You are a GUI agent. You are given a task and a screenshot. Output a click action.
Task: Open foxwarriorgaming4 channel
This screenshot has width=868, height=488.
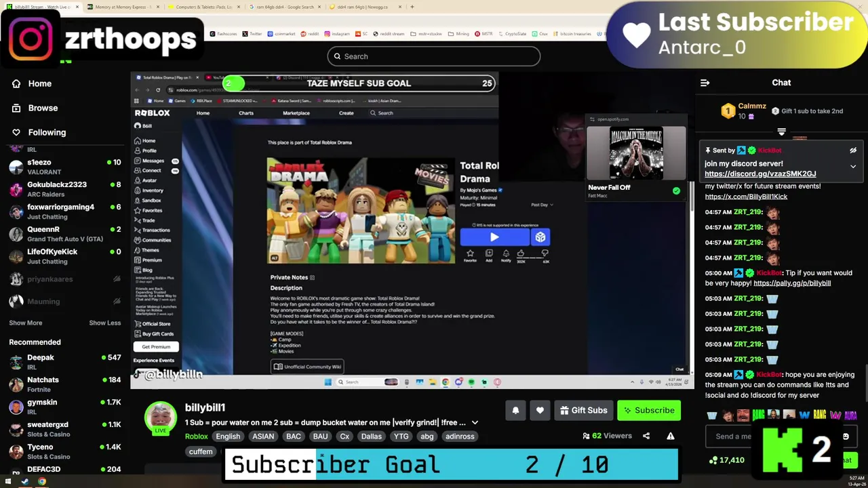click(x=65, y=211)
